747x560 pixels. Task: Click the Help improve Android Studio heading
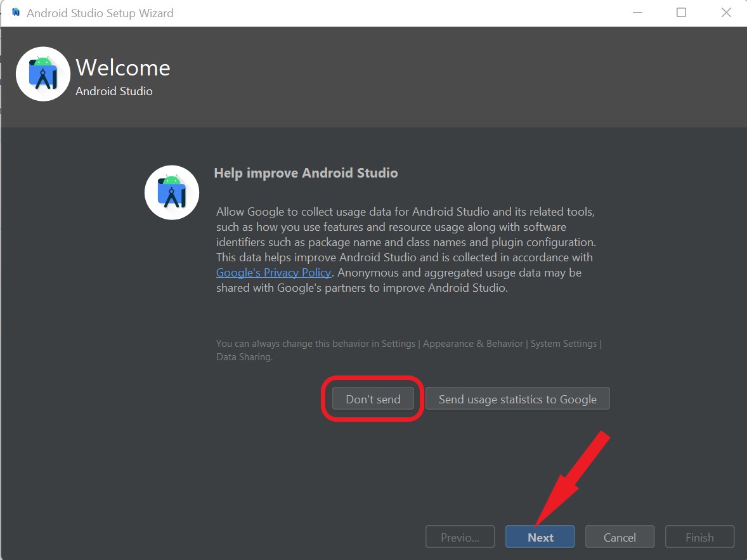(x=306, y=173)
